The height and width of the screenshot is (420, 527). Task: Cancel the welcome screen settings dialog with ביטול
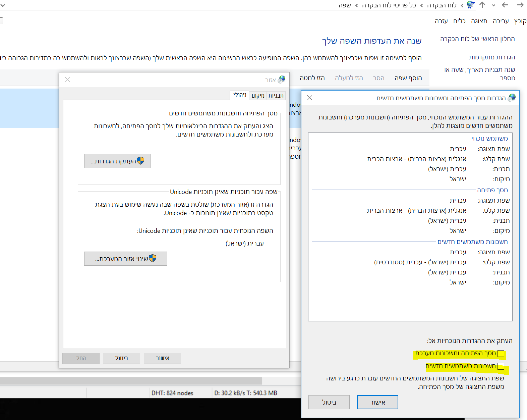pyautogui.click(x=329, y=402)
